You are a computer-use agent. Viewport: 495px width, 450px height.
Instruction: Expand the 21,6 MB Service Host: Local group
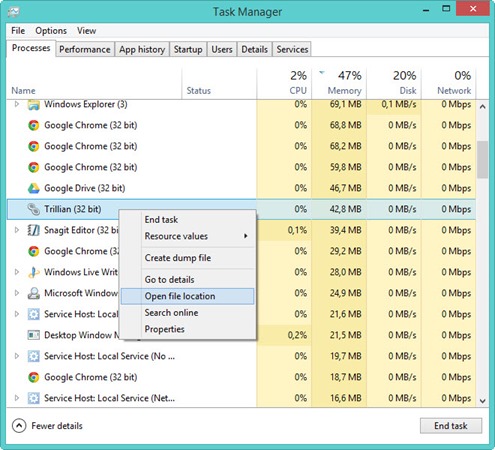(x=17, y=314)
